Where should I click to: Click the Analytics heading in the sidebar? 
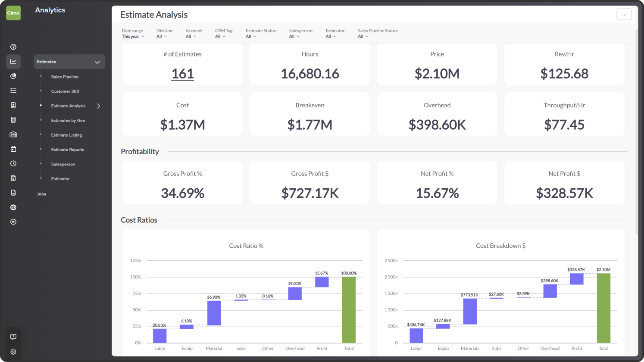(50, 10)
